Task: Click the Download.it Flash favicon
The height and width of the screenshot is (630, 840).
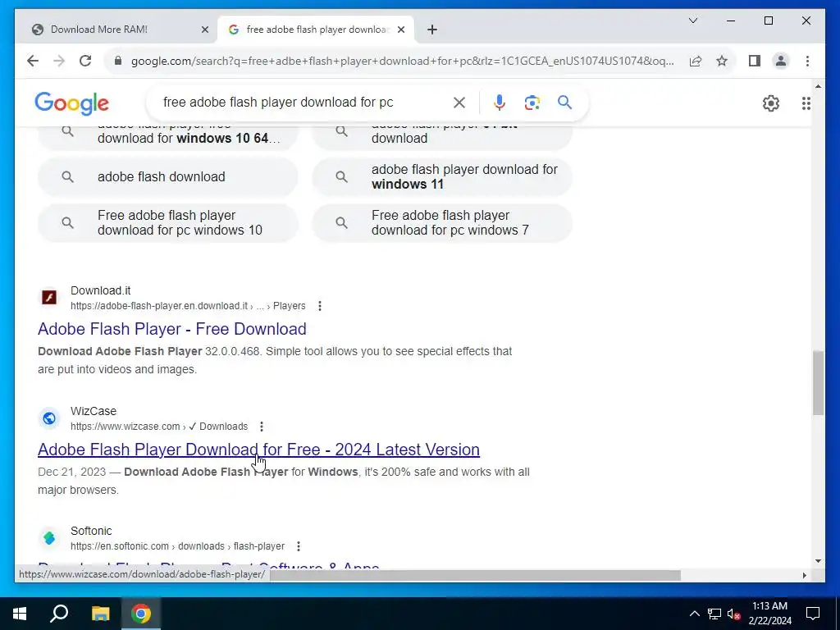Action: [49, 297]
